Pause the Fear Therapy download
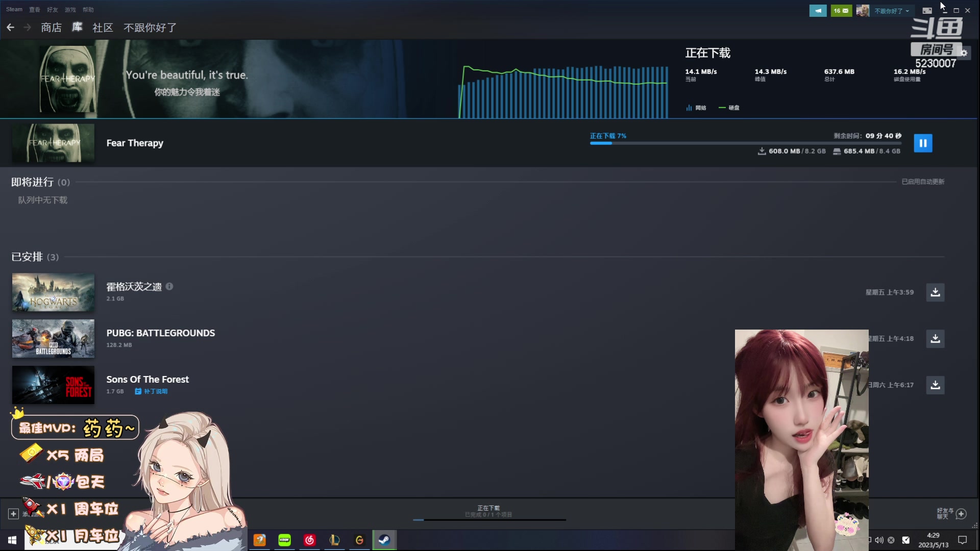The image size is (980, 551). (923, 143)
